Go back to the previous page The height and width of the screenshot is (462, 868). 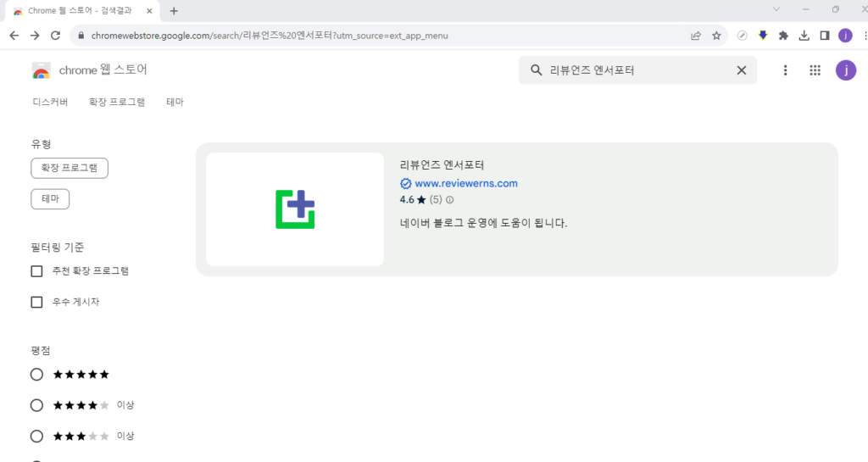click(14, 36)
